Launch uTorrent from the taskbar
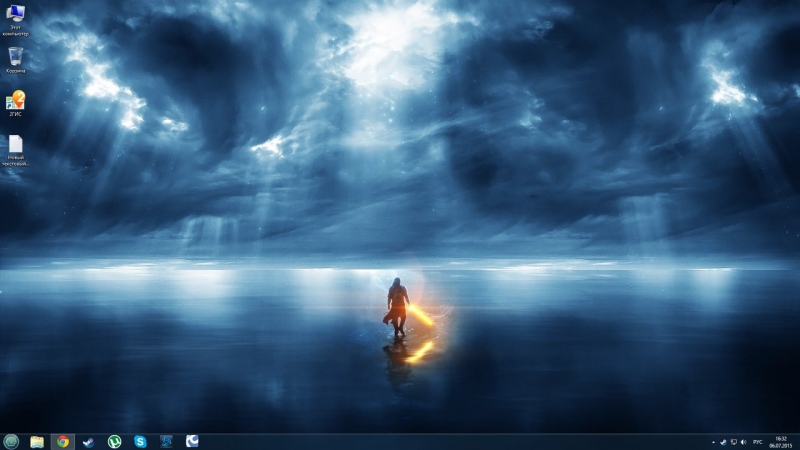The image size is (800, 450). (x=114, y=442)
